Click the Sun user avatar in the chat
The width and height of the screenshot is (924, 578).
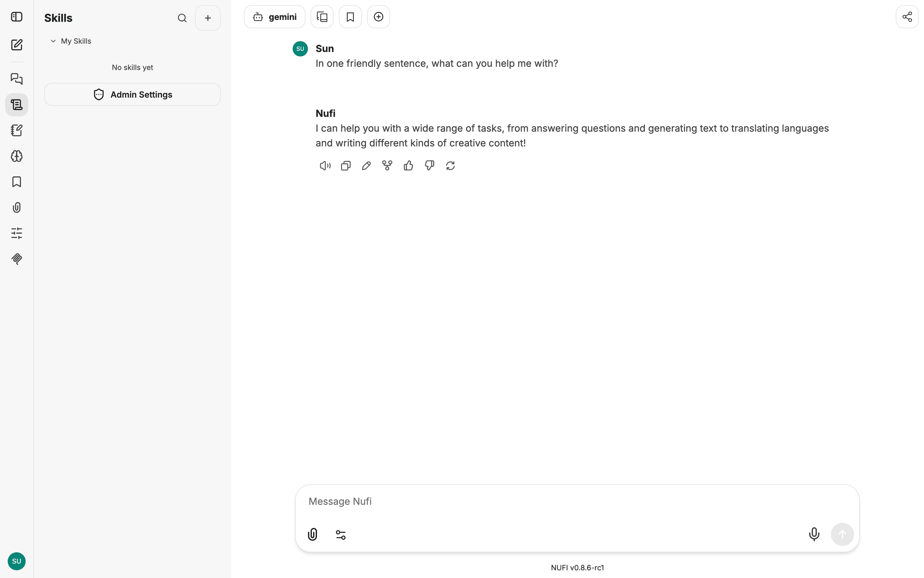pyautogui.click(x=300, y=49)
